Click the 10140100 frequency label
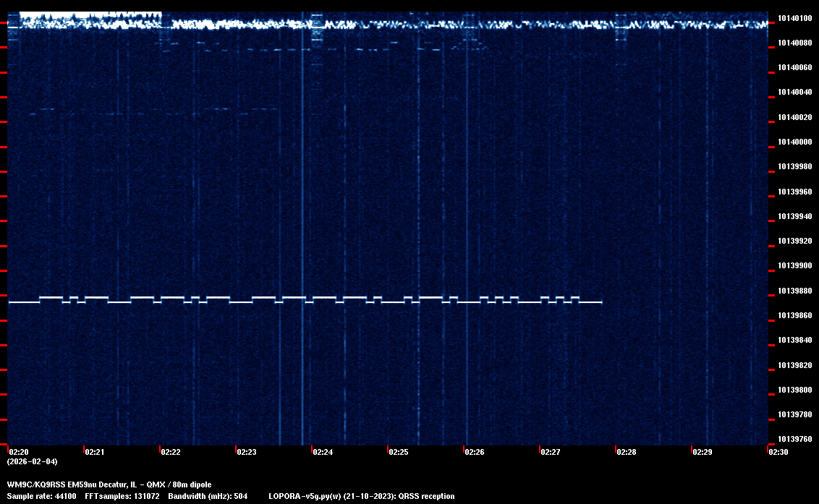This screenshot has width=819, height=504. pyautogui.click(x=794, y=18)
